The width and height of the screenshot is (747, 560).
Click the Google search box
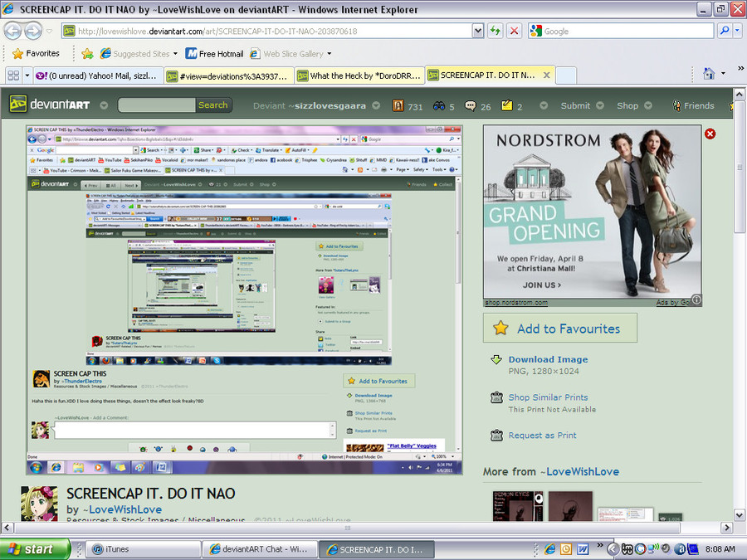coord(621,31)
